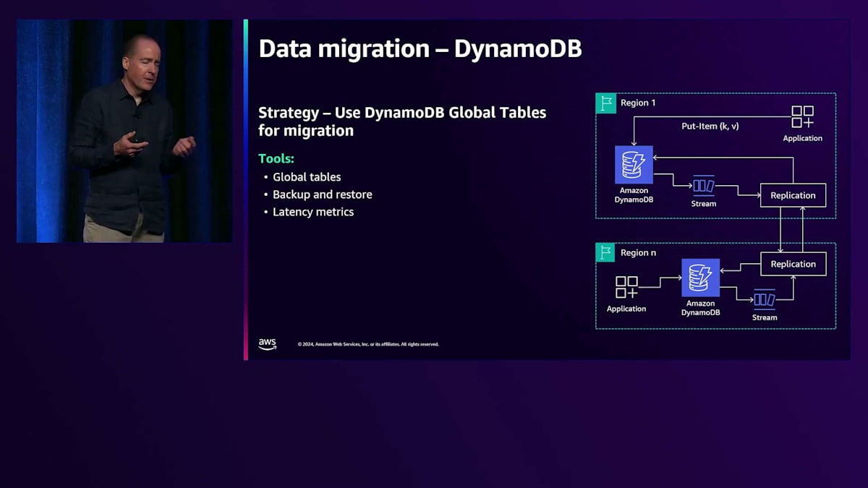Click the Region 1 flag icon
868x488 pixels.
pos(605,103)
